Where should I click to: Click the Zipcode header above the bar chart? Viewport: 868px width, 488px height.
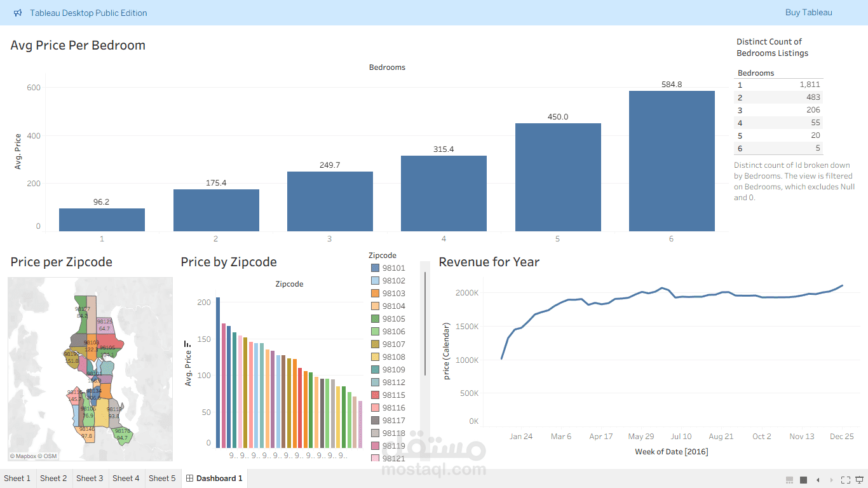[x=289, y=284]
